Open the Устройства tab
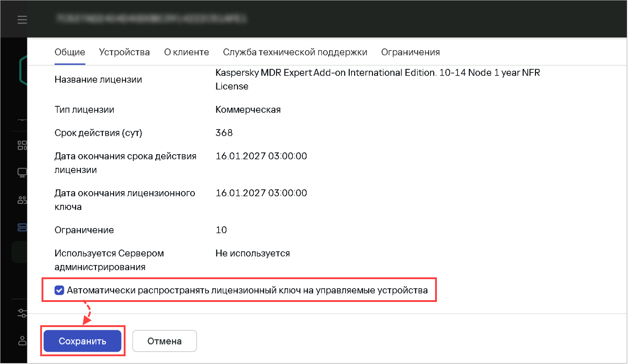 point(125,52)
